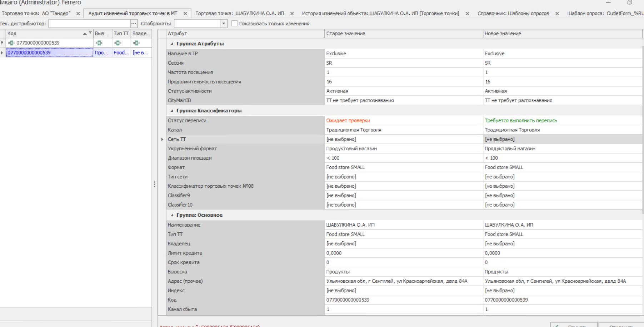Screen dimensions: 644x327
Task: Switch to Торговая точка: АО "Тандер" tab
Action: click(x=36, y=14)
